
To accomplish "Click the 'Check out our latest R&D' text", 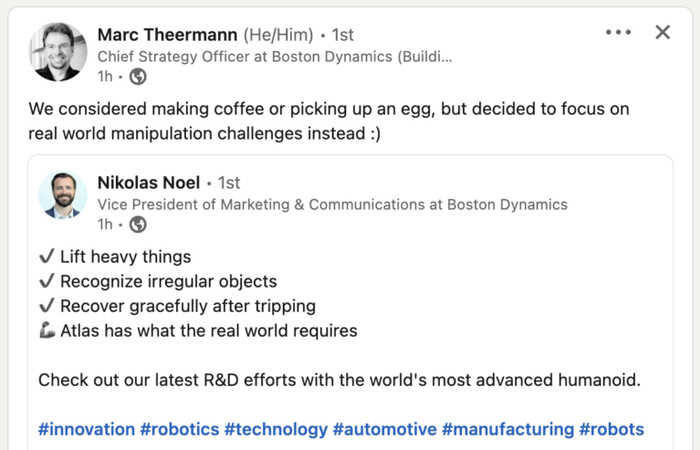I will pos(338,380).
